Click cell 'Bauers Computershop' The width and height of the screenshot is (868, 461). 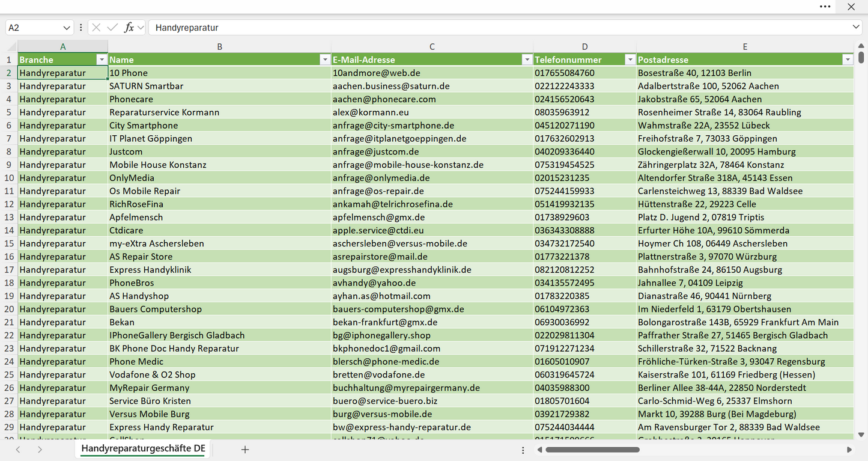[x=220, y=309]
